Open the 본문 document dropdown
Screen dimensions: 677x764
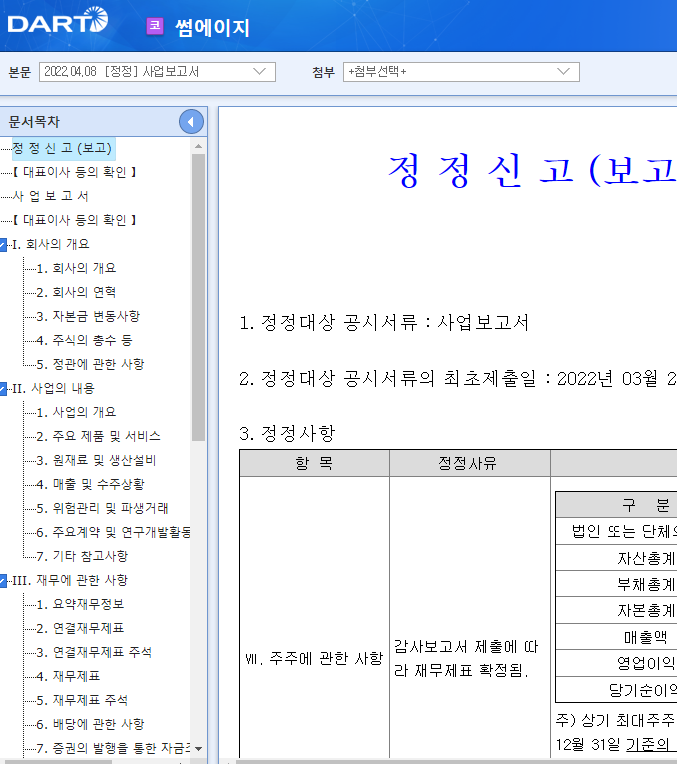click(x=157, y=72)
